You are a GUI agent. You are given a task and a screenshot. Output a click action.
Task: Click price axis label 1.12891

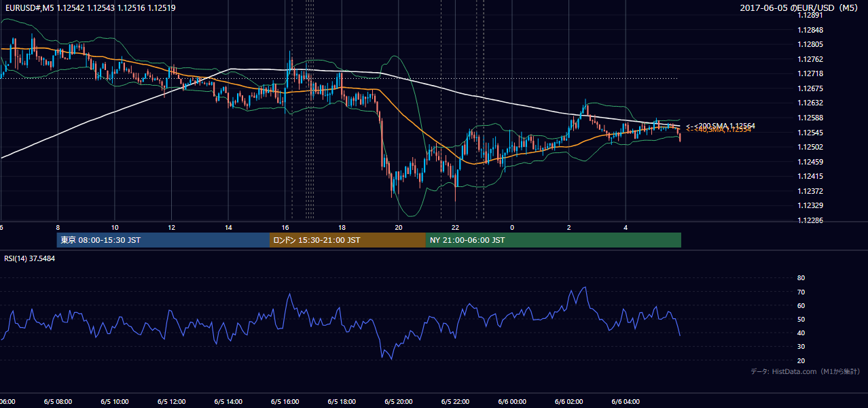pos(810,15)
